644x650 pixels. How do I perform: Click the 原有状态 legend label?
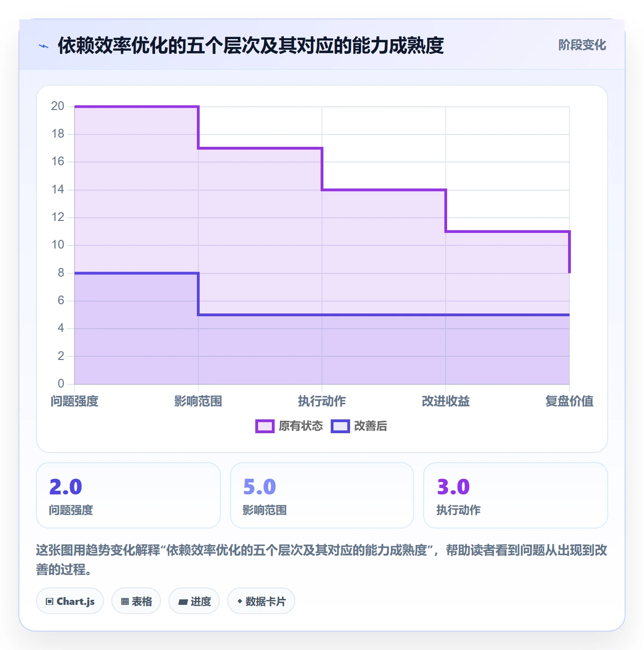click(301, 426)
